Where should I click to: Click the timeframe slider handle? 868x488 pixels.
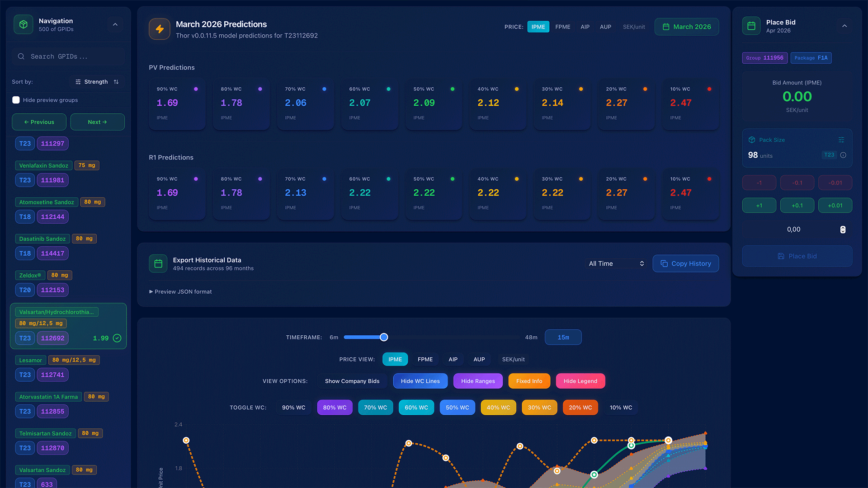pos(384,337)
